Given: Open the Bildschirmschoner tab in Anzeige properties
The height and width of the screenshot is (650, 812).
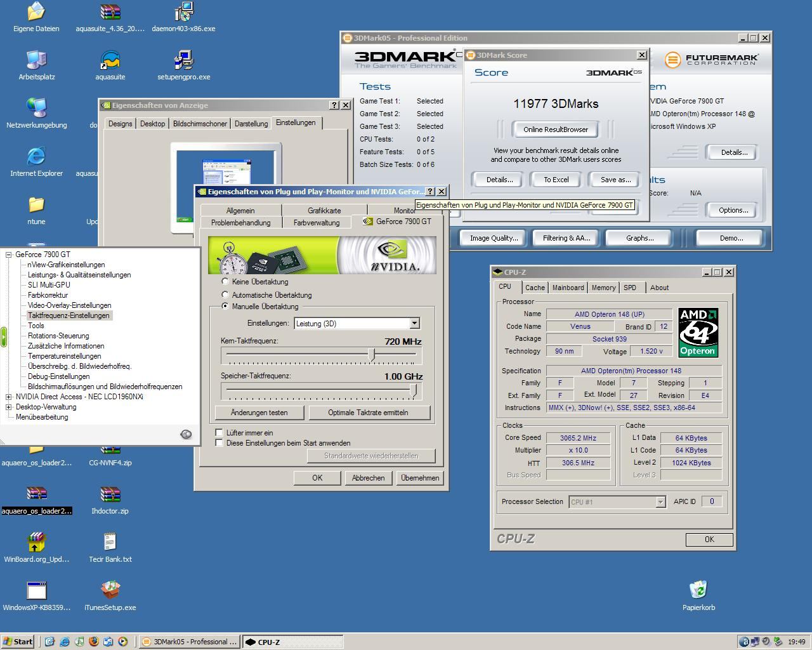Looking at the screenshot, I should (200, 124).
